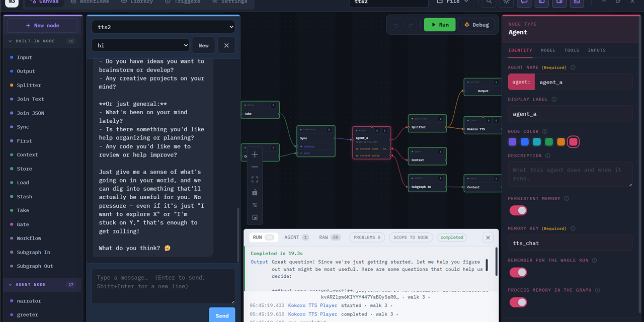
Task: Close the chat panel with the X
Action: pos(226,45)
